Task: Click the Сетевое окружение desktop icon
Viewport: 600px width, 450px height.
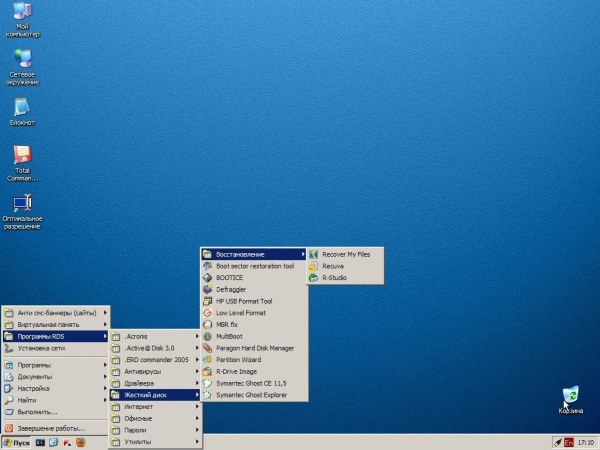Action: (x=22, y=59)
